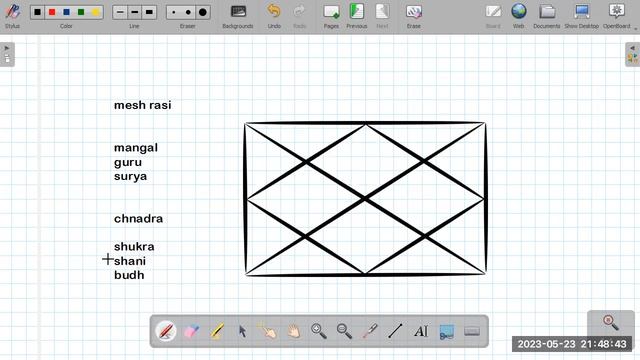Click the 2023-05-23 timestamp overlay

coord(572,344)
